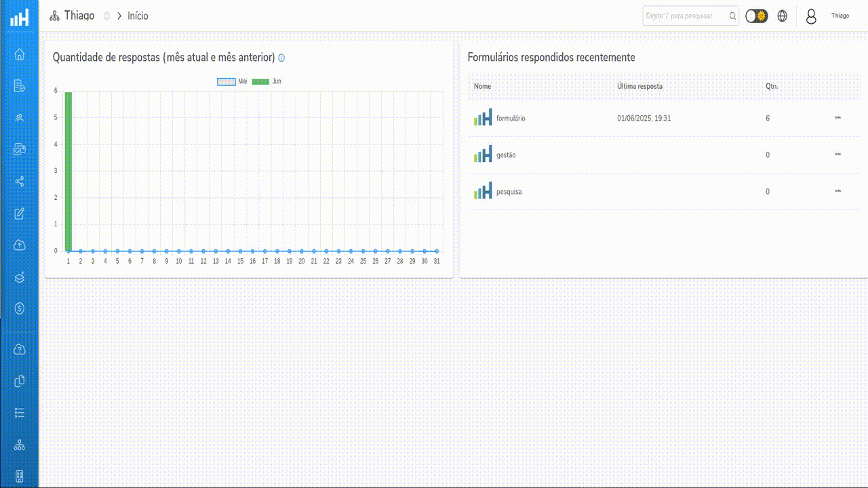868x488 pixels.
Task: Click the gestão form logo icon
Action: point(483,155)
